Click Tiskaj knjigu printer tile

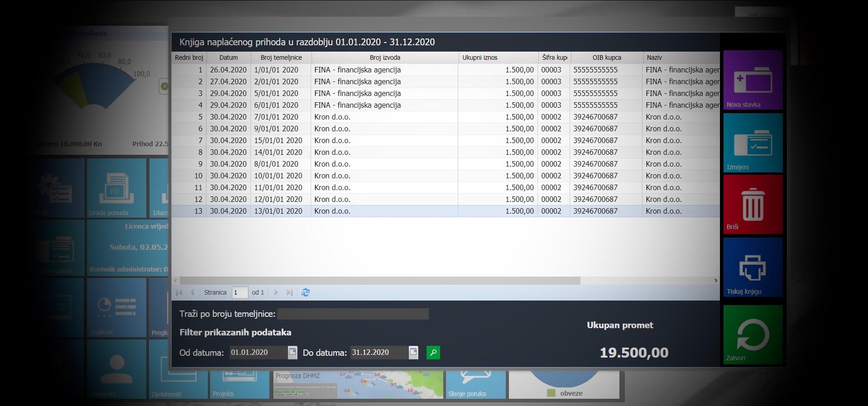(753, 267)
